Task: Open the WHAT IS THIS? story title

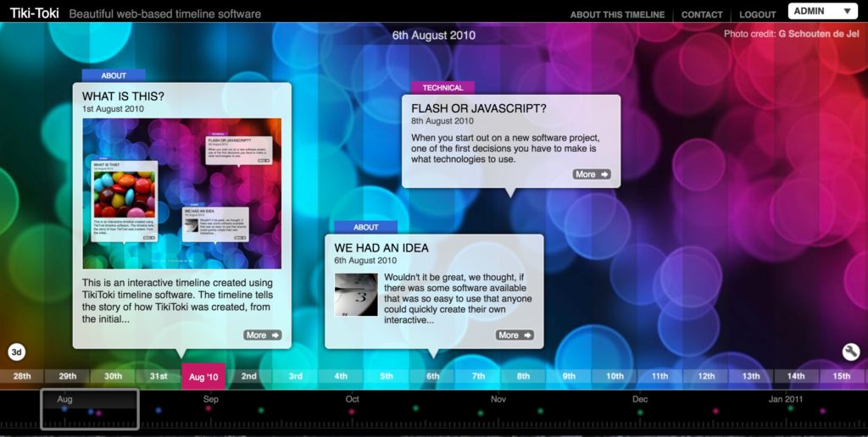Action: (123, 97)
